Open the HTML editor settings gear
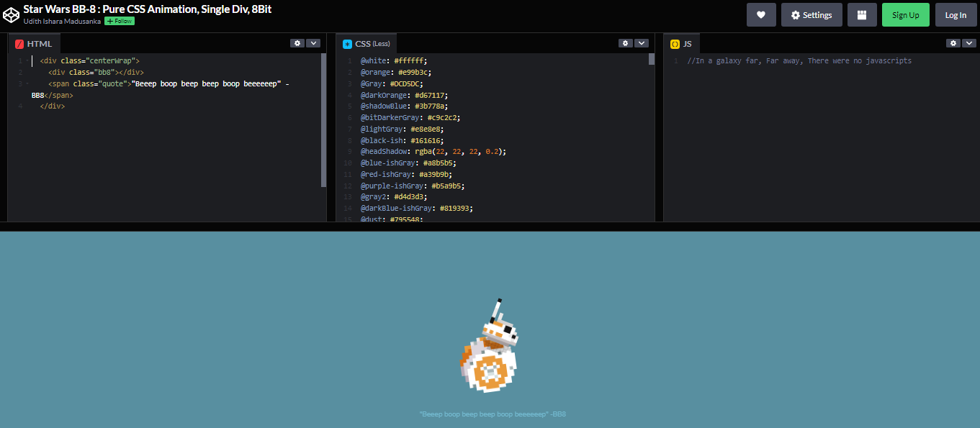This screenshot has width=980, height=428. (297, 42)
